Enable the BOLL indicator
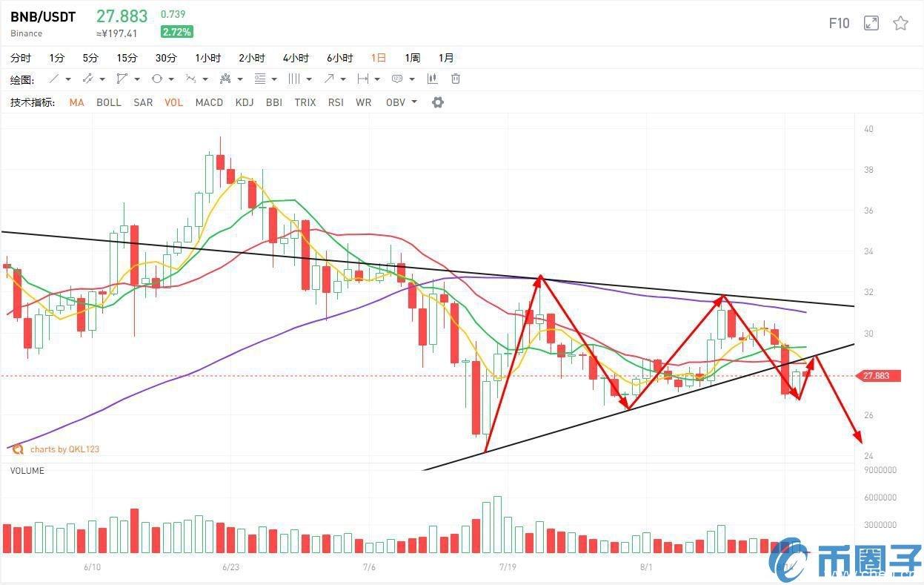 109,102
